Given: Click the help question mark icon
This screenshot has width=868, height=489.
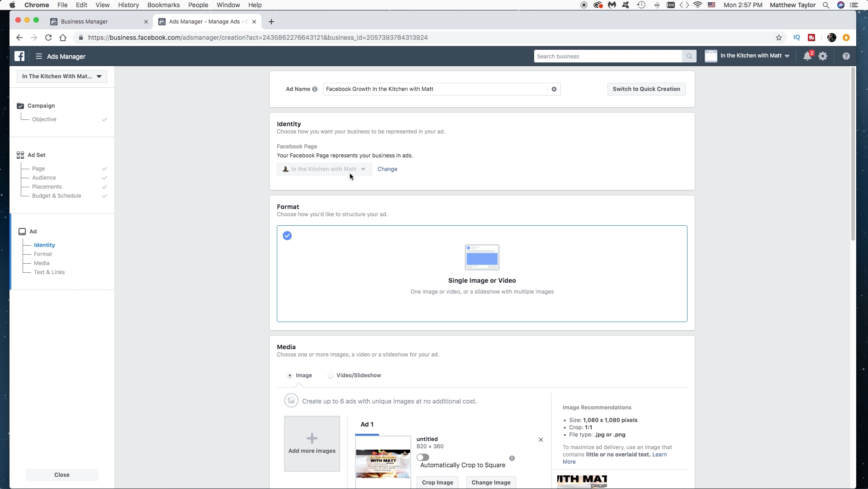Looking at the screenshot, I should point(846,56).
